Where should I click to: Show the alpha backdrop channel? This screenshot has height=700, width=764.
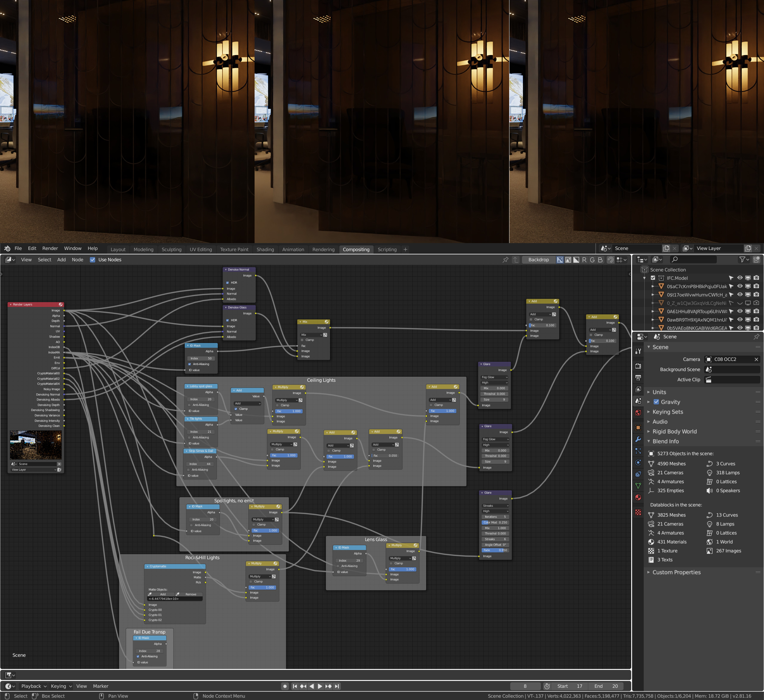click(x=576, y=260)
